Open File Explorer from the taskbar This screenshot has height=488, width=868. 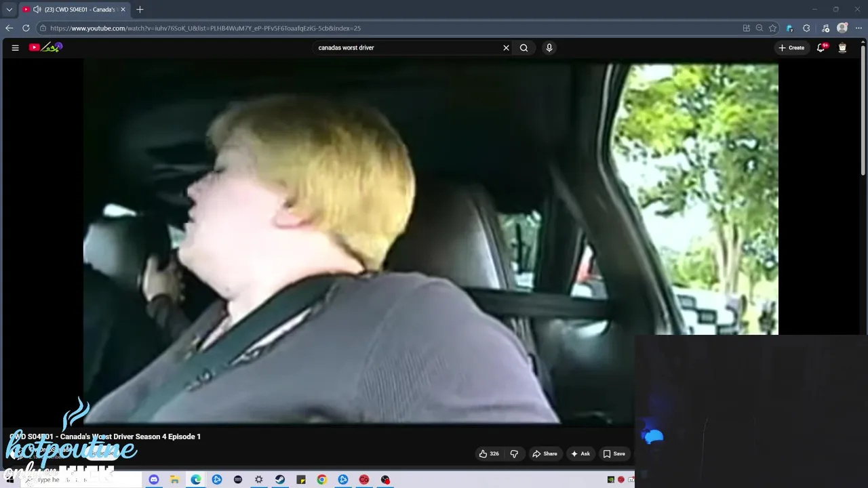pyautogui.click(x=174, y=480)
